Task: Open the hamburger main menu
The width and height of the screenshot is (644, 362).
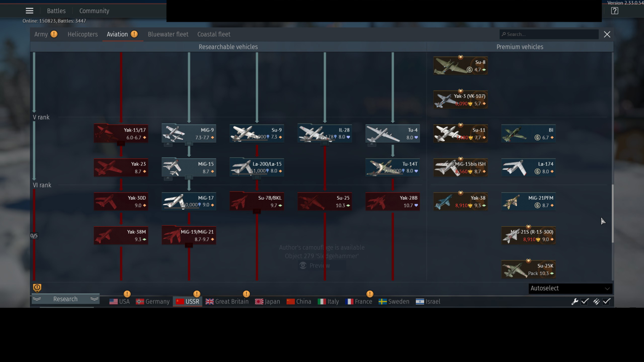Action: (29, 11)
